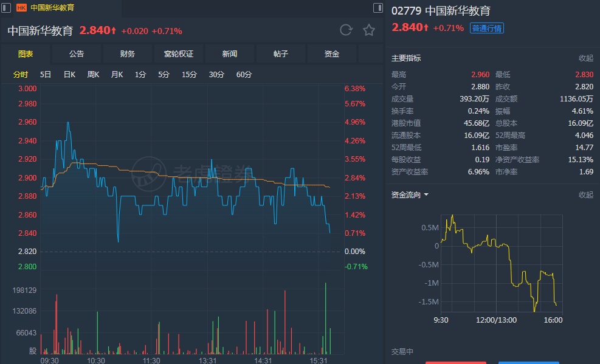600x364 pixels.
Task: Click the -0.71% green axis label
Action: [356, 267]
